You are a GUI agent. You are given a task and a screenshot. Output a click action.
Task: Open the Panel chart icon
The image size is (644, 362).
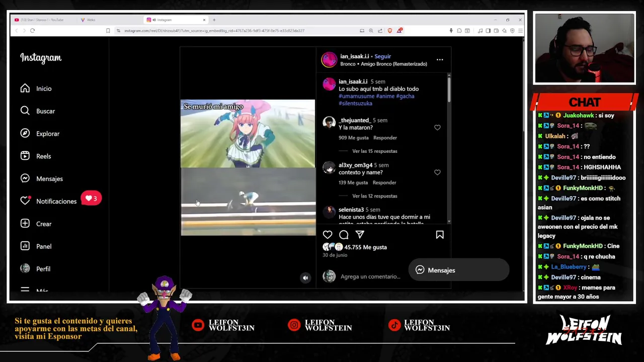25,246
